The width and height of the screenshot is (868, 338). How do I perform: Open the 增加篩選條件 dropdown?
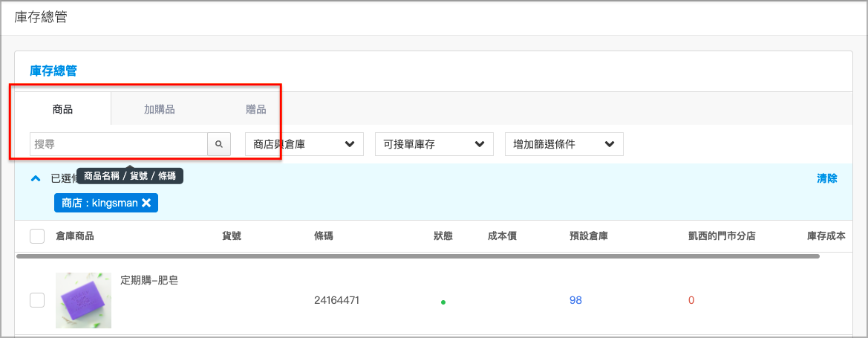(x=564, y=144)
